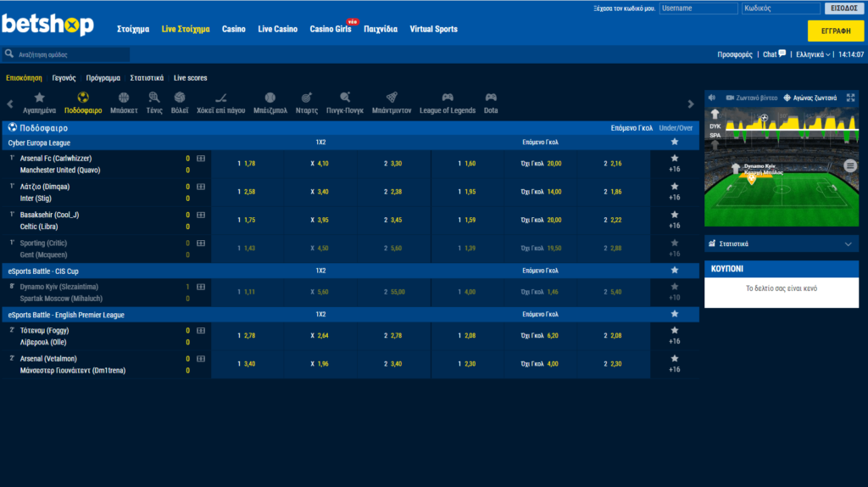This screenshot has height=487, width=868.
Task: Open scoreboard icon for Basaksehir (Cool_J) match
Action: click(201, 215)
